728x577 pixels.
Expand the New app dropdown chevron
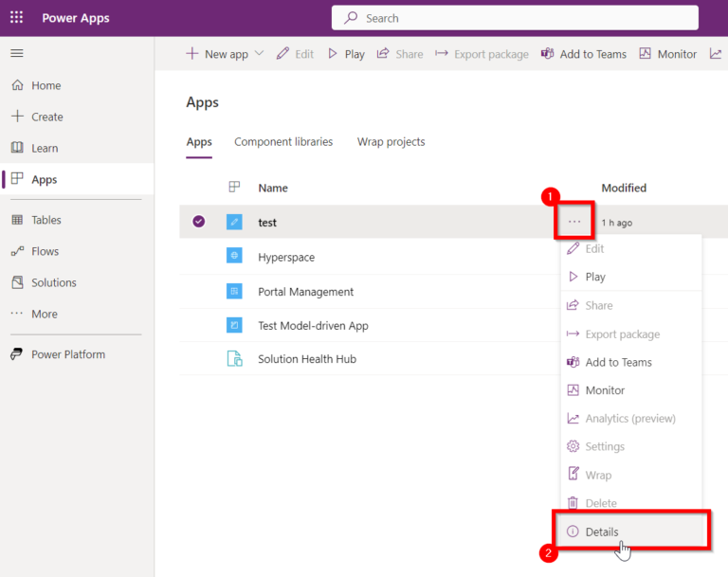259,53
